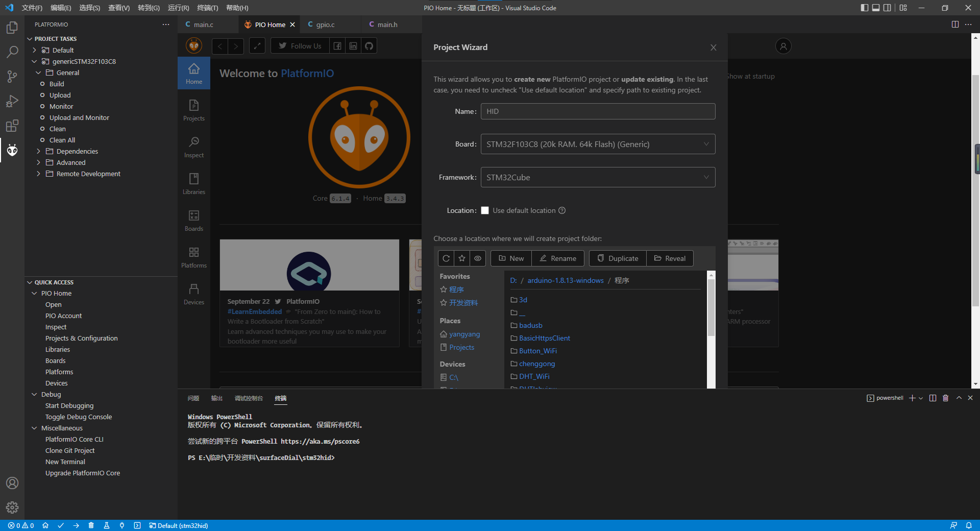The image size is (980, 531).
Task: Collapse genericSTM32F103C8 tree node
Action: point(34,61)
